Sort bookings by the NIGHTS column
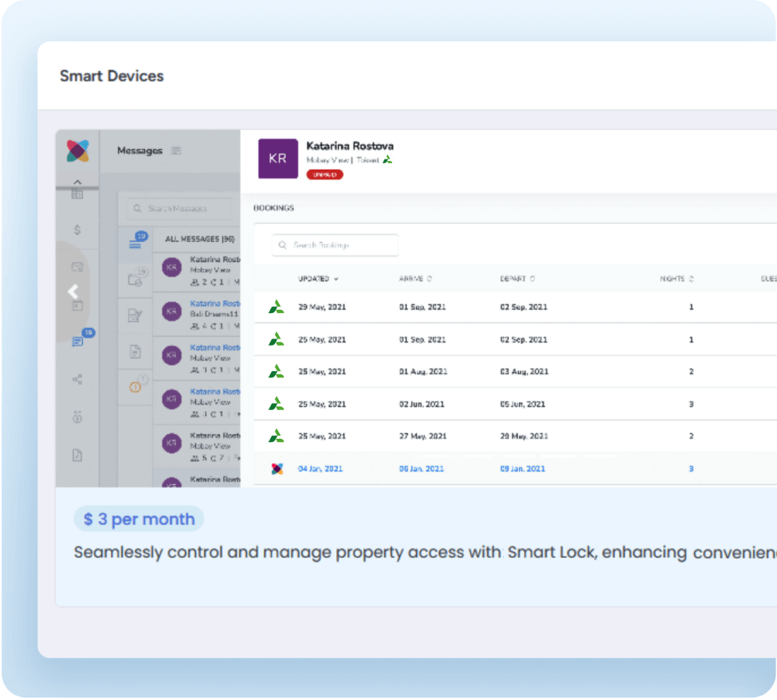 click(x=677, y=279)
